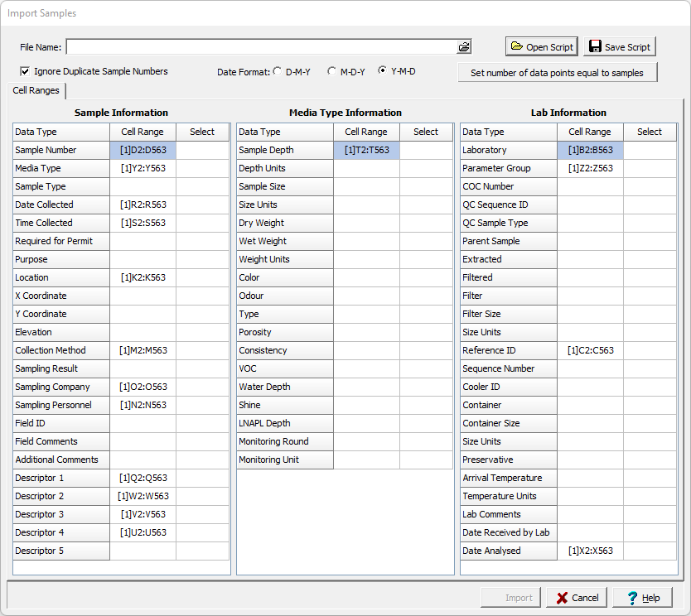The height and width of the screenshot is (616, 691).
Task: Select the Laboratory cell range cell
Action: click(x=590, y=150)
